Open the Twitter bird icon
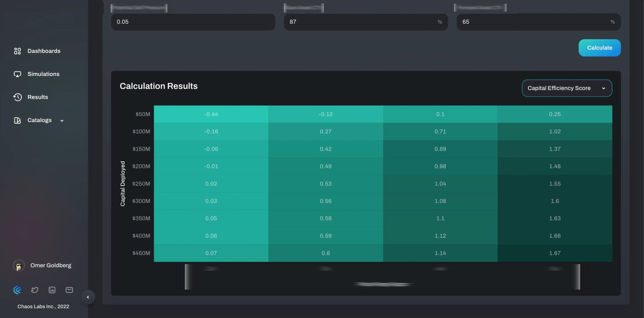 [x=35, y=290]
